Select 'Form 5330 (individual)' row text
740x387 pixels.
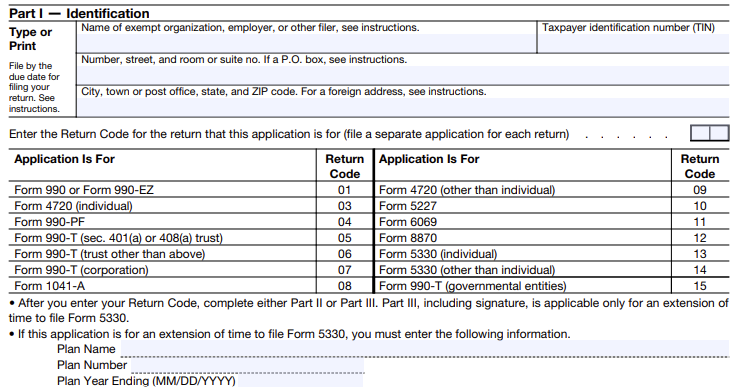tap(438, 254)
